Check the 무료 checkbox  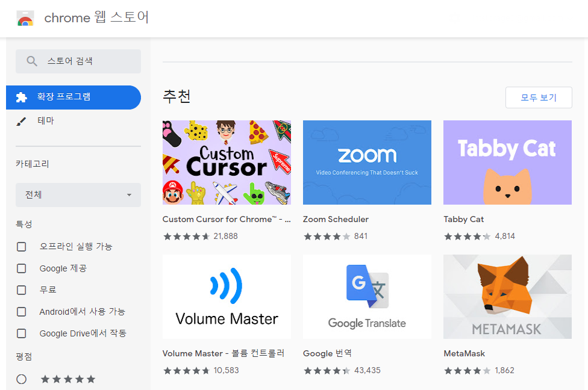(x=22, y=290)
